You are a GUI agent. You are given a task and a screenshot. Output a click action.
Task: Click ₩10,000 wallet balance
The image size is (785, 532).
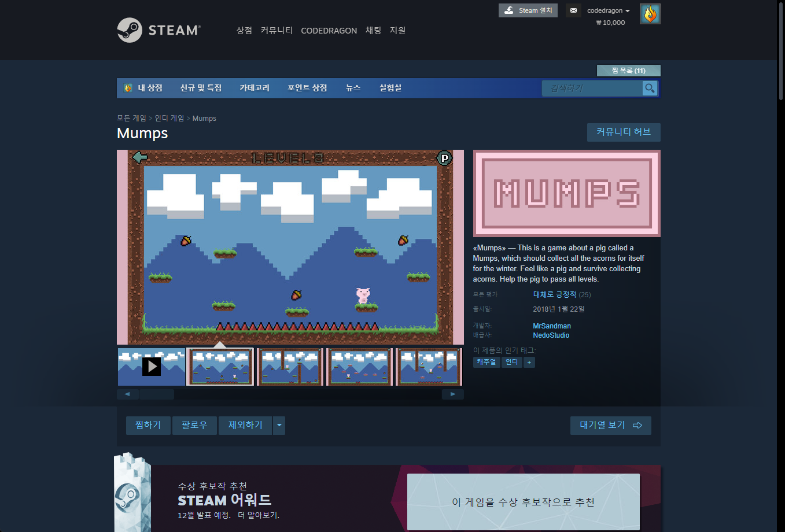(610, 23)
